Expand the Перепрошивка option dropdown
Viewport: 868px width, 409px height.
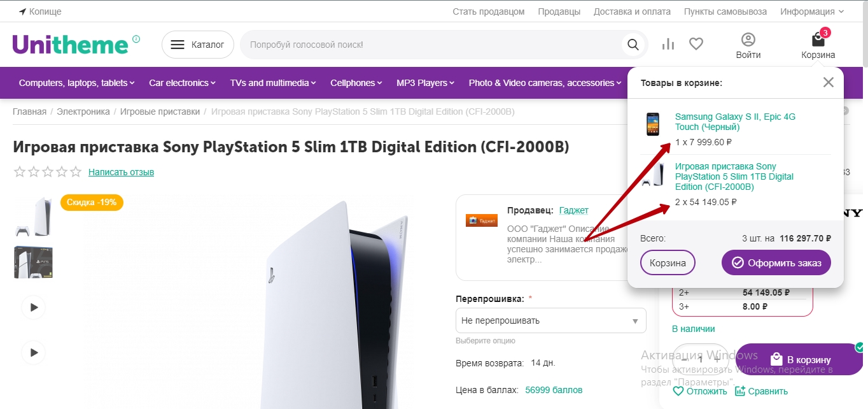550,320
